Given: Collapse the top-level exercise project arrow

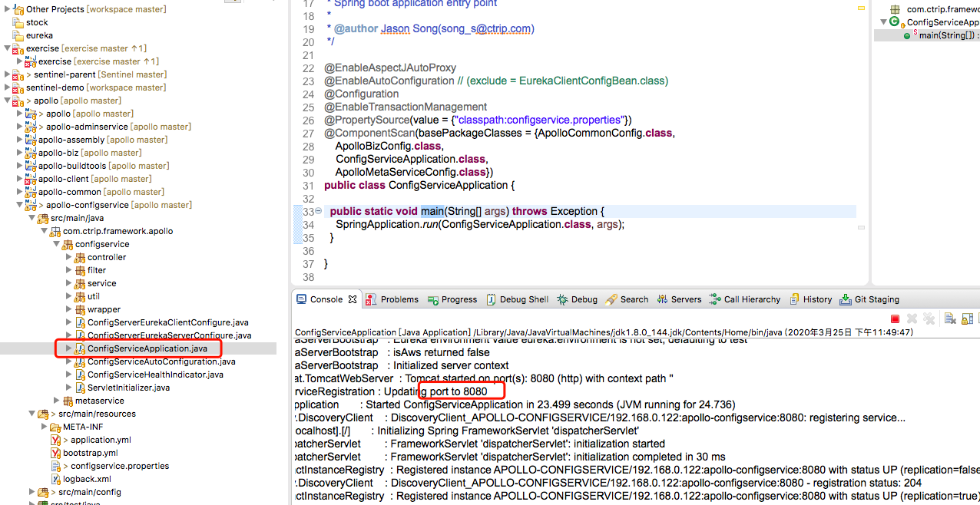Looking at the screenshot, I should point(8,48).
